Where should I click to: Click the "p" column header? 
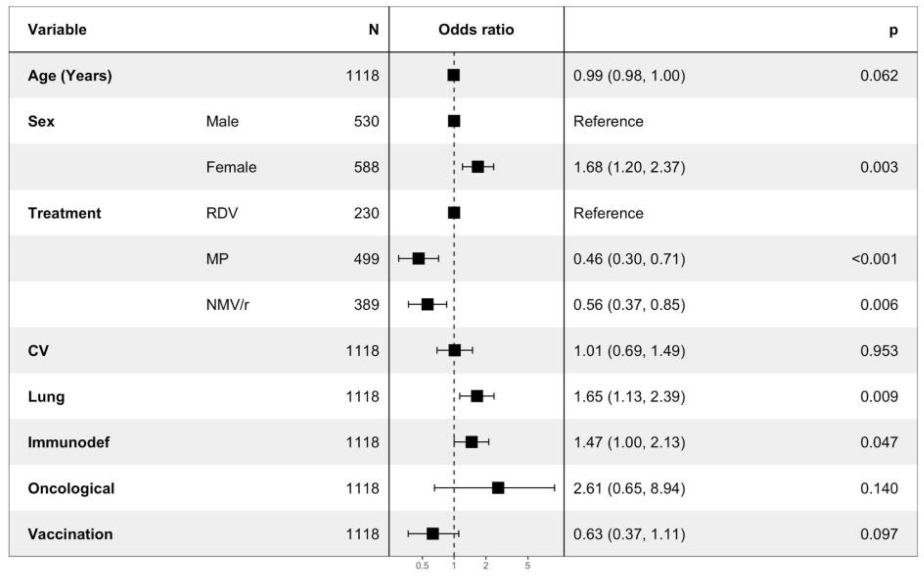coord(893,30)
